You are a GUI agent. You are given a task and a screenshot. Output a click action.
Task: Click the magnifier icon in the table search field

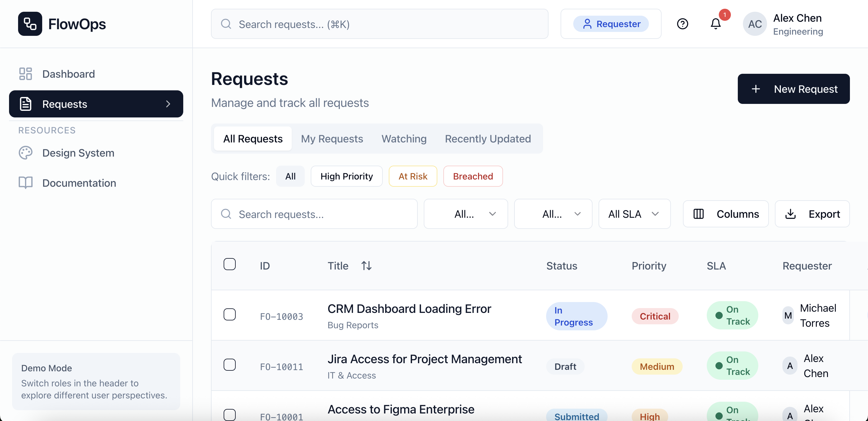click(226, 214)
